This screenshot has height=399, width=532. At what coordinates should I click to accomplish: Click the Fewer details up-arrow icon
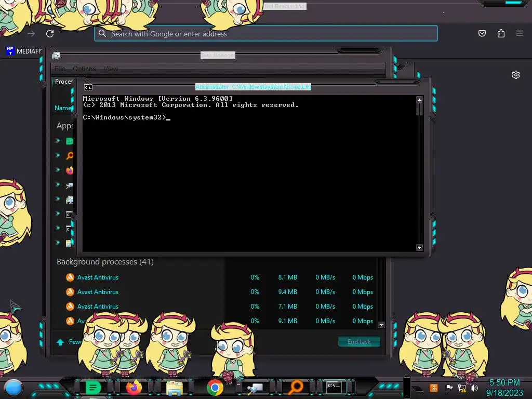click(60, 342)
